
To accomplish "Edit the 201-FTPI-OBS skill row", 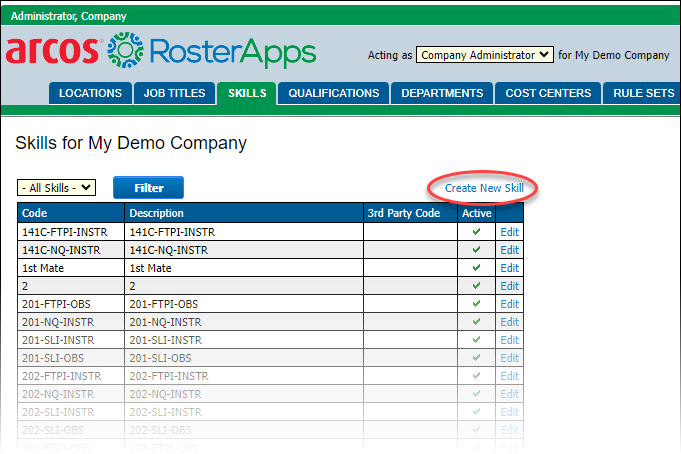I will pos(509,304).
